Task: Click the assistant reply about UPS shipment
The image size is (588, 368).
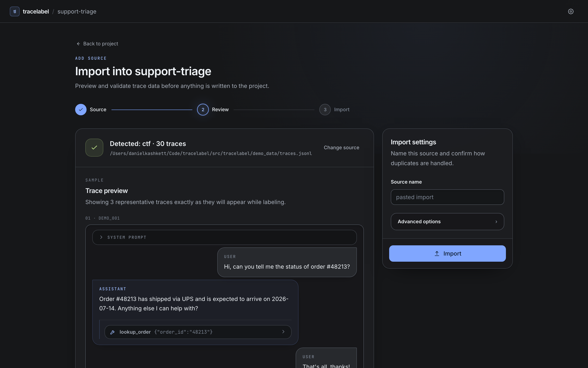Action: 195,312
